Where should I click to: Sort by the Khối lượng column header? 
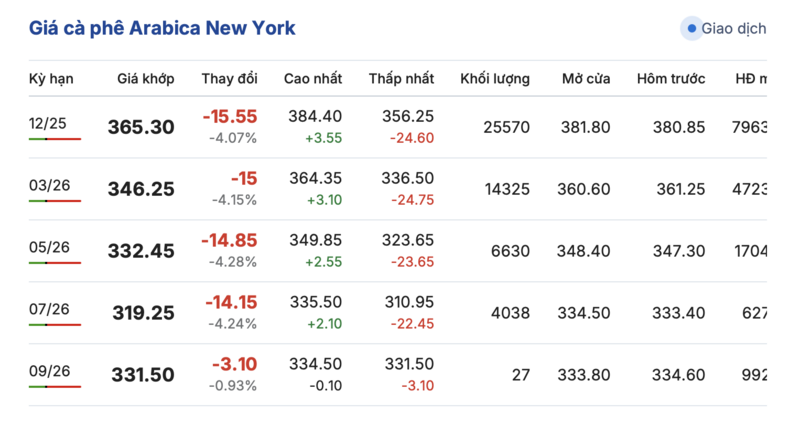point(495,79)
